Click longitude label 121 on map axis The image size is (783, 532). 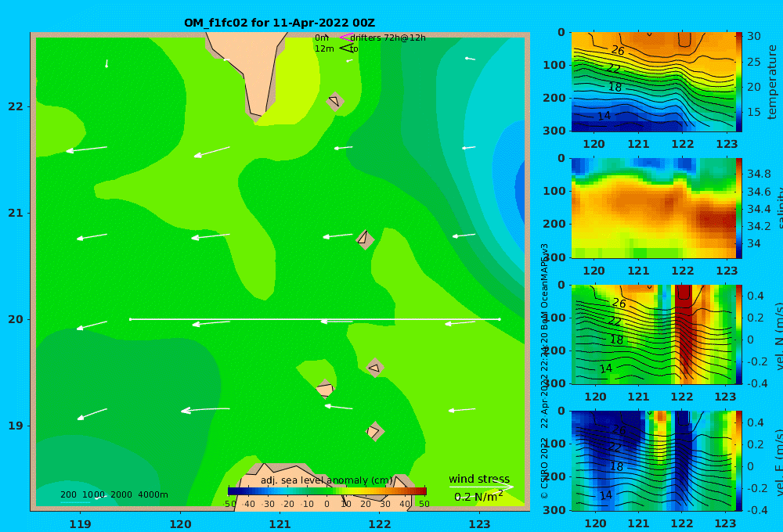(280, 524)
